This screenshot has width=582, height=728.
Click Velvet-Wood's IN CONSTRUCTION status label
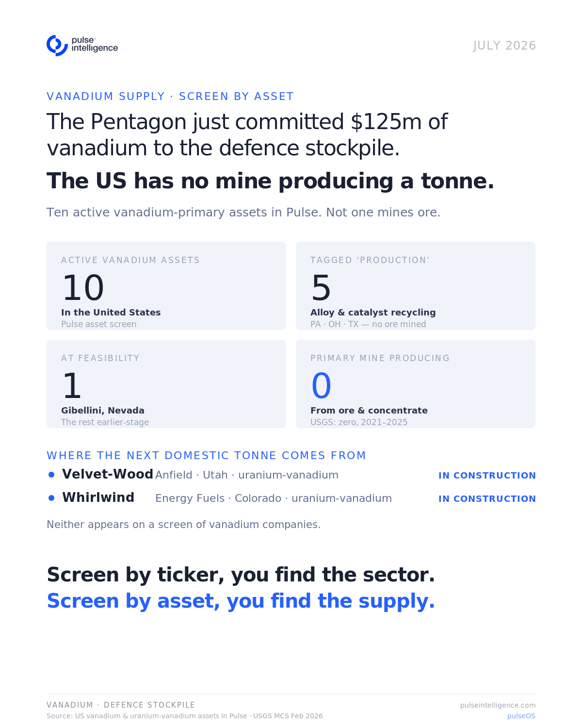(x=487, y=476)
